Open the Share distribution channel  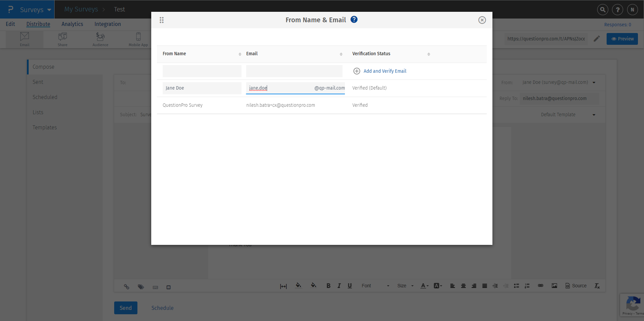click(62, 39)
